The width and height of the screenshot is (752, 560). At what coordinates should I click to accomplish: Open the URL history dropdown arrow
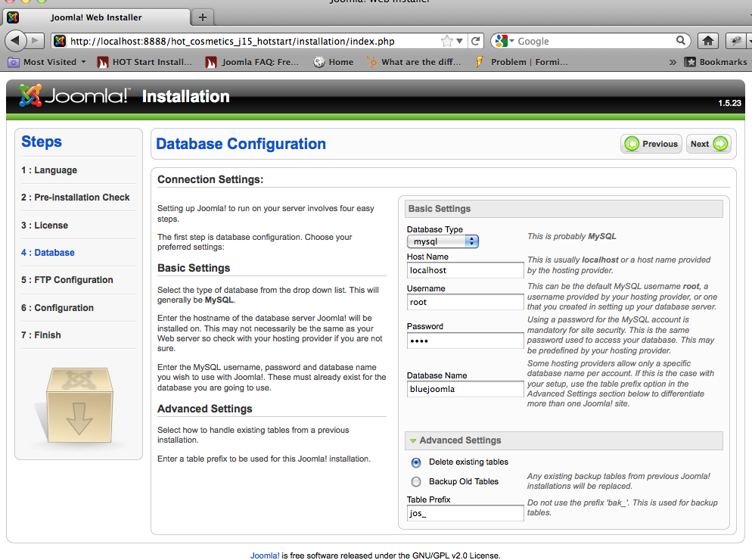[x=459, y=42]
